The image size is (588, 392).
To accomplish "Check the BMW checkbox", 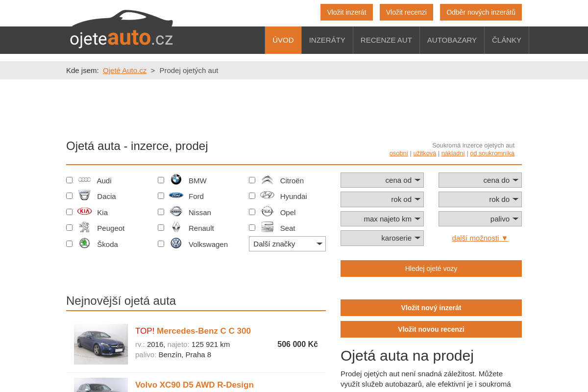I will [161, 180].
